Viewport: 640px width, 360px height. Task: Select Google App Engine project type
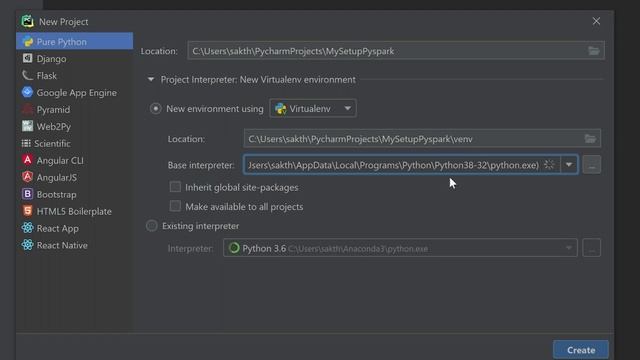pyautogui.click(x=74, y=93)
